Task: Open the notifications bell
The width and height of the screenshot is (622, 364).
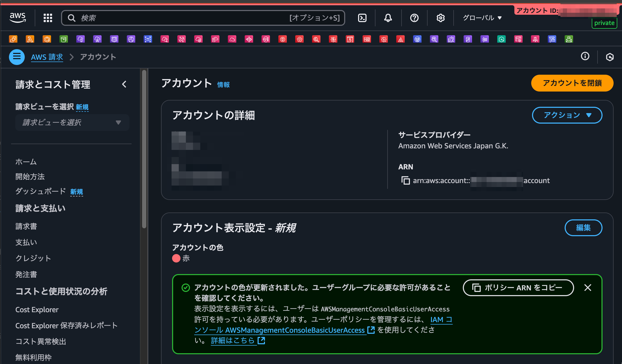Action: coord(388,18)
